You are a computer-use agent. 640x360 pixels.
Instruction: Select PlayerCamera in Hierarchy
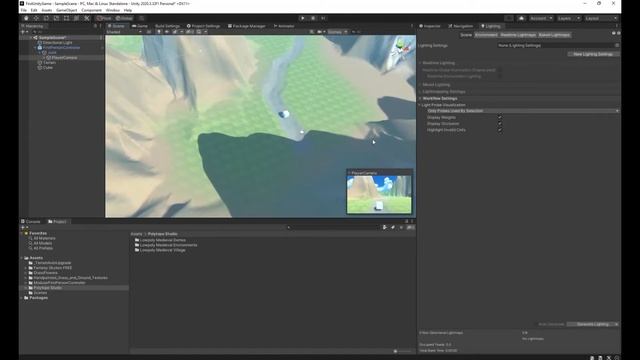[x=64, y=58]
